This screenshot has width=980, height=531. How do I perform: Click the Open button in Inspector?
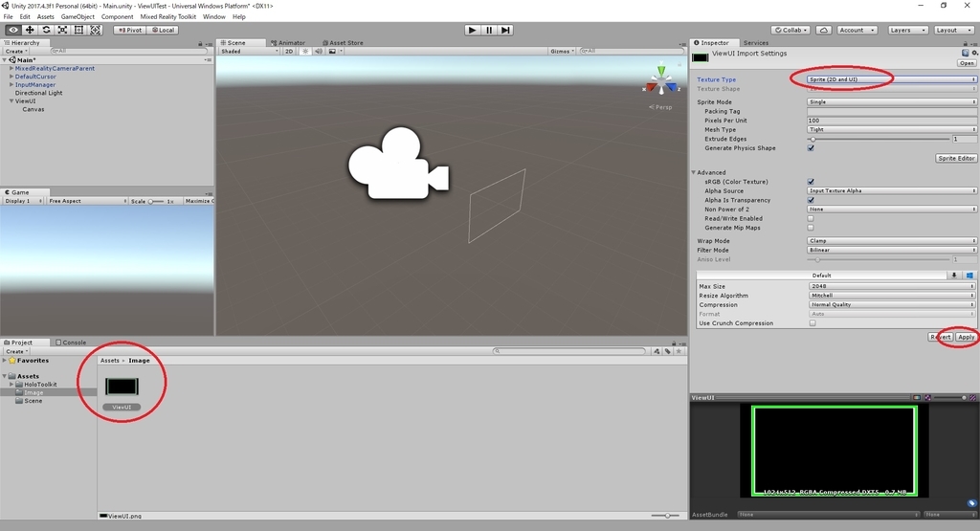(967, 63)
